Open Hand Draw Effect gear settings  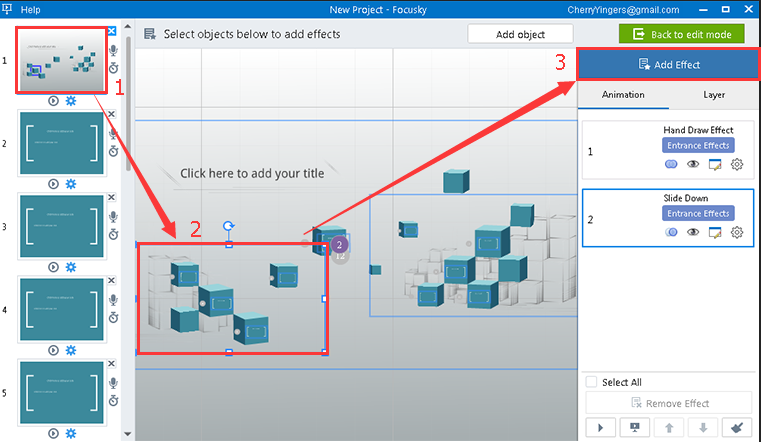pos(737,164)
